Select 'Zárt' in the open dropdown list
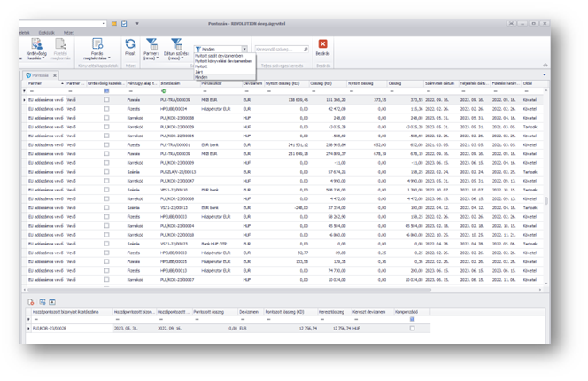The image size is (588, 381). (x=199, y=72)
